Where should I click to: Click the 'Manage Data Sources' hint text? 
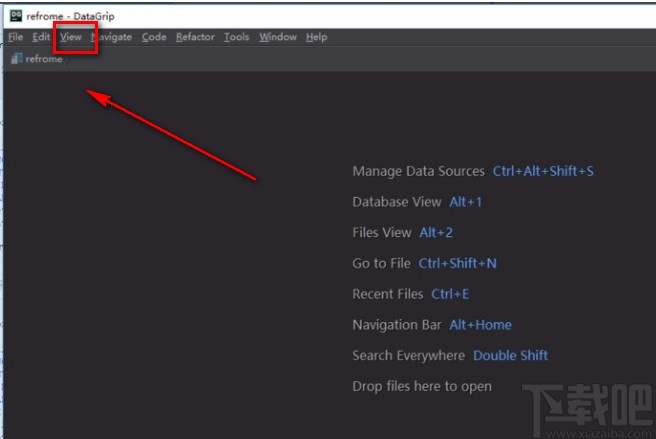point(418,171)
